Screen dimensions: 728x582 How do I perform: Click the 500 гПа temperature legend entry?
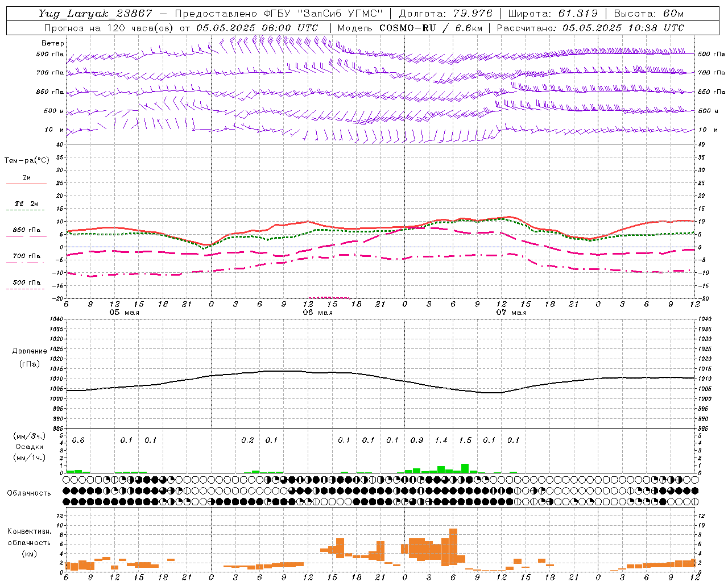(x=27, y=282)
